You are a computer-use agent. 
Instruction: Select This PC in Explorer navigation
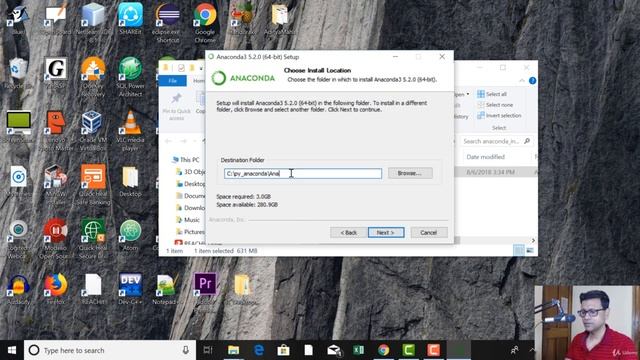186,160
